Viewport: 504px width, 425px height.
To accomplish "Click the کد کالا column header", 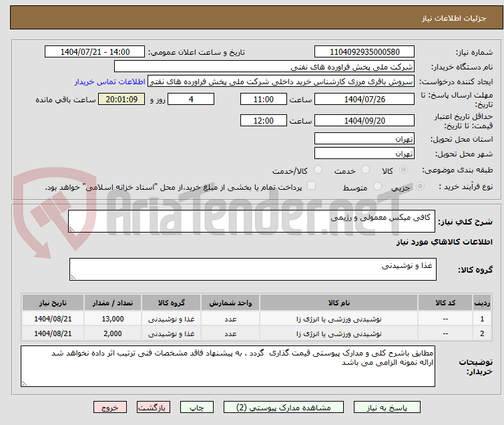I will pyautogui.click(x=445, y=303).
